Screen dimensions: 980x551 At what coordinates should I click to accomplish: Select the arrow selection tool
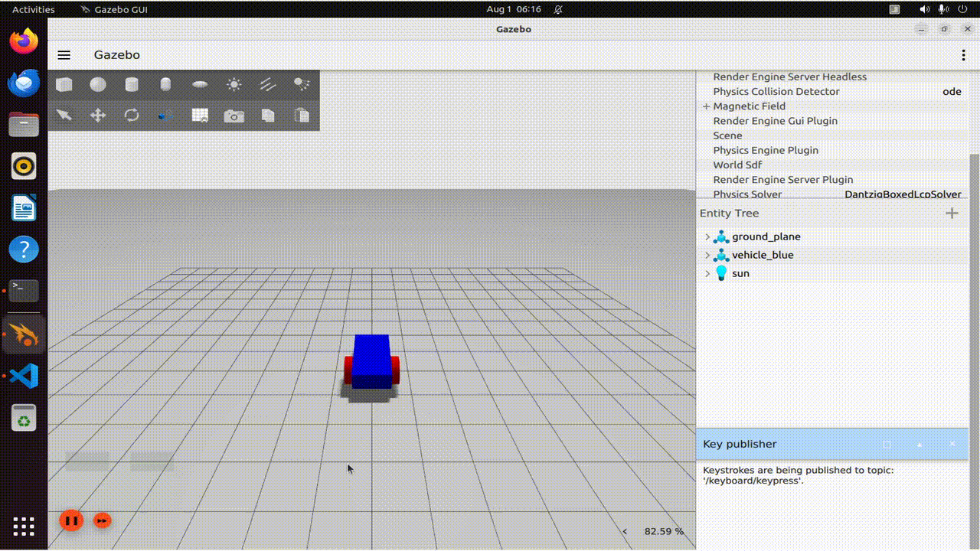[x=64, y=114]
